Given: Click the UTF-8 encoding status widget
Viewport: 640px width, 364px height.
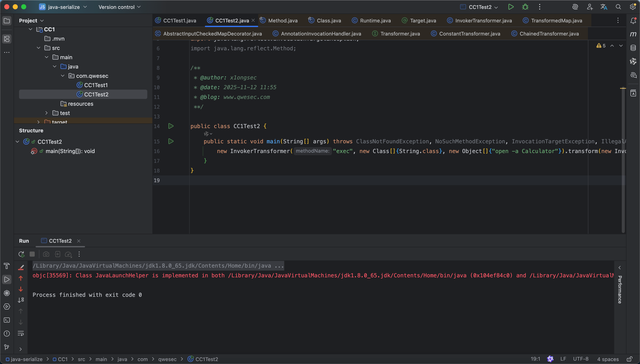Looking at the screenshot, I should coord(581,359).
